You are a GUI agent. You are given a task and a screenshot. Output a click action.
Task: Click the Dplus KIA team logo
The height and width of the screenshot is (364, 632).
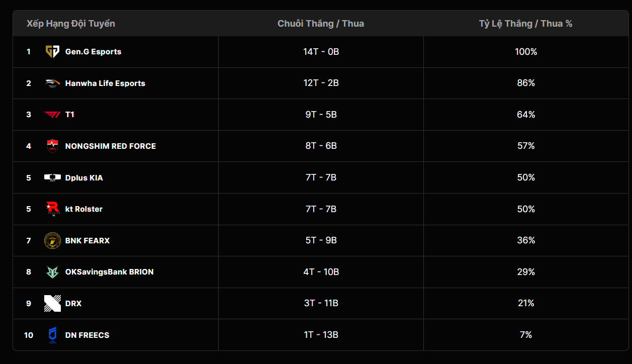(x=52, y=177)
